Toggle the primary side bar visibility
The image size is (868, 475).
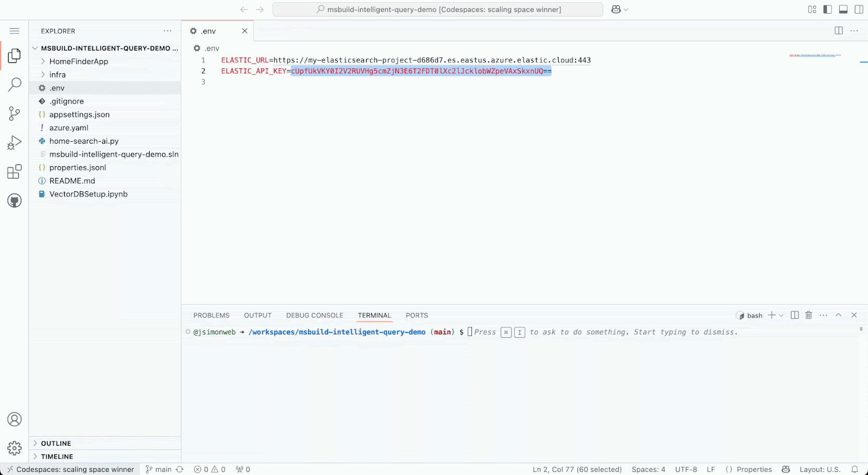pyautogui.click(x=827, y=9)
